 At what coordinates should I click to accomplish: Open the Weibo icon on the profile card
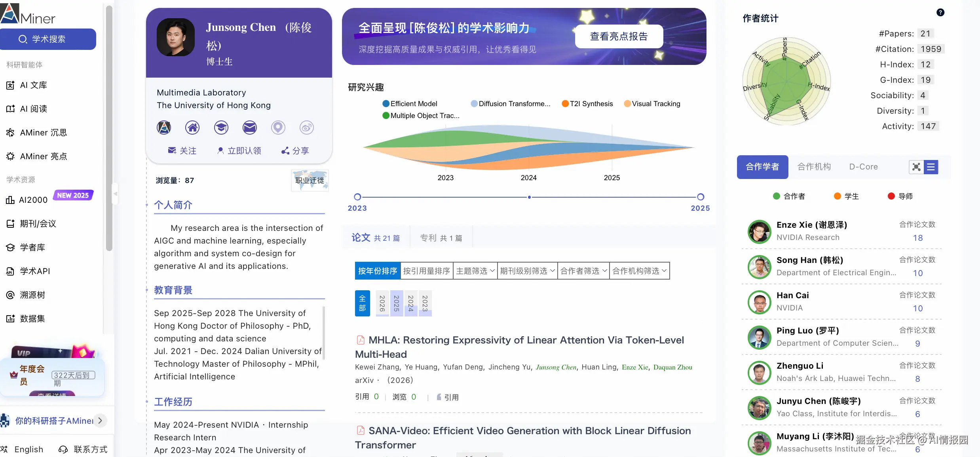pos(306,128)
